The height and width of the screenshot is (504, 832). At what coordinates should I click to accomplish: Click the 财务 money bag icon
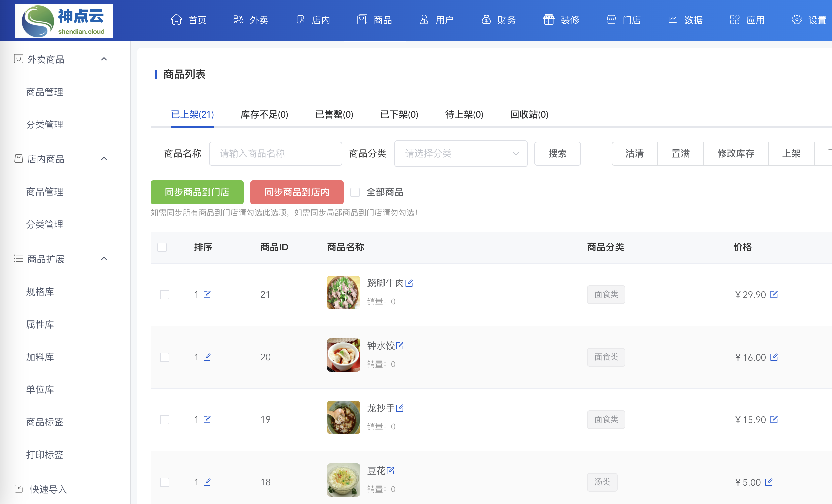[x=486, y=20]
